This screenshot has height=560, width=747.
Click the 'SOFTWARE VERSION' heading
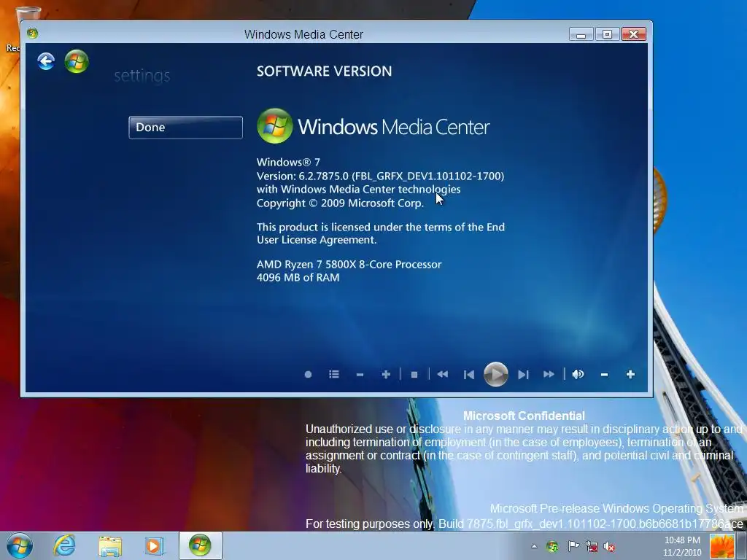pos(325,71)
